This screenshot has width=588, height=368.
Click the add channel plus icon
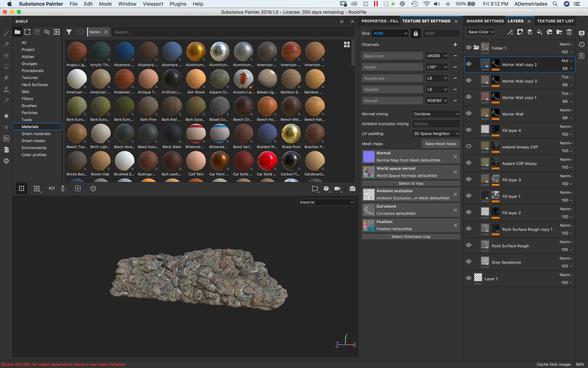[x=455, y=45]
